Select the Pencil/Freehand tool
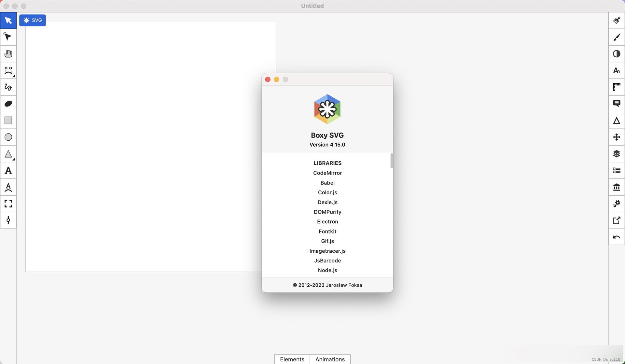 [x=8, y=87]
